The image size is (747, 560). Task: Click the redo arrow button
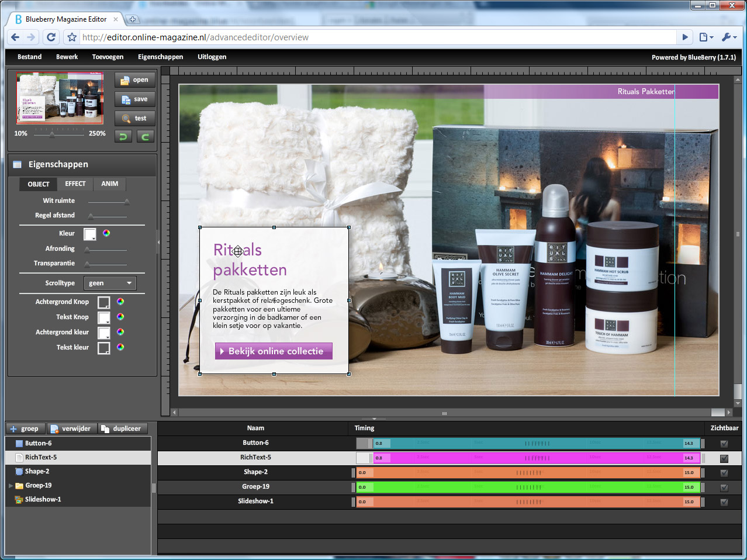pos(146,137)
